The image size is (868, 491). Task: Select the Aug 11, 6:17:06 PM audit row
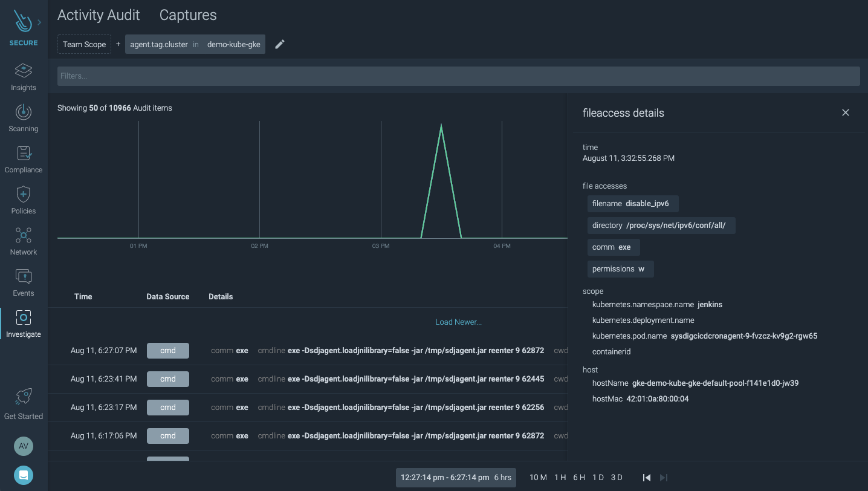[308, 436]
